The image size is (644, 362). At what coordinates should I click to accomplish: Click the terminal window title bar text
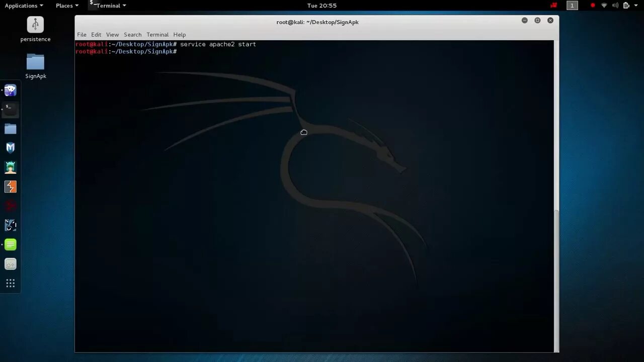pos(317,22)
